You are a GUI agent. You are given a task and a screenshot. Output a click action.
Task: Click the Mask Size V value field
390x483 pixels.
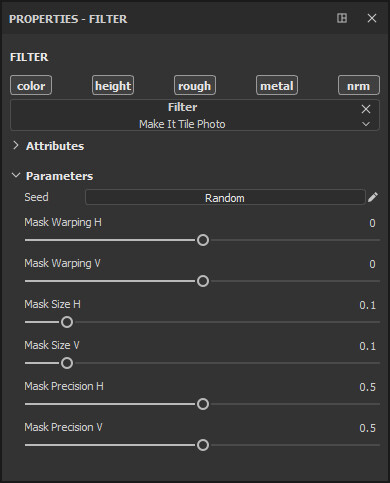(x=367, y=346)
